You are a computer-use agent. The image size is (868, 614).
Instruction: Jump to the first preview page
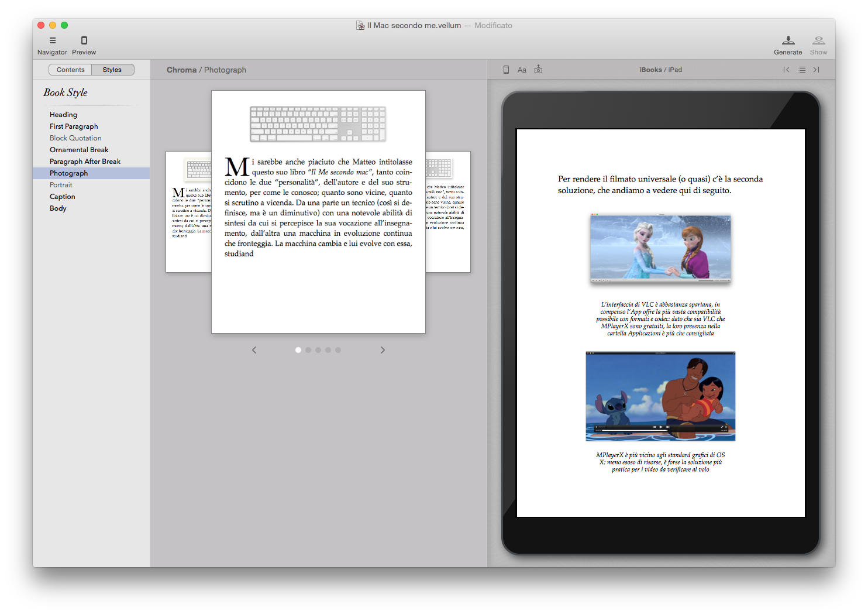786,69
